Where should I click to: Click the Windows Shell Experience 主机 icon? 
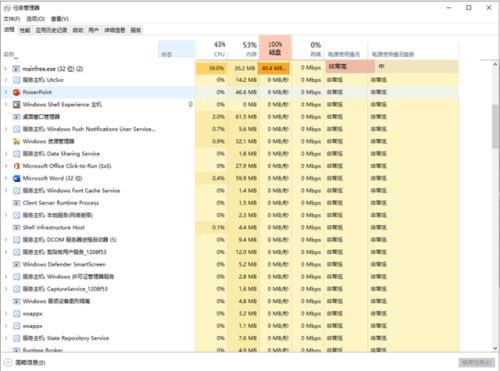(16, 105)
